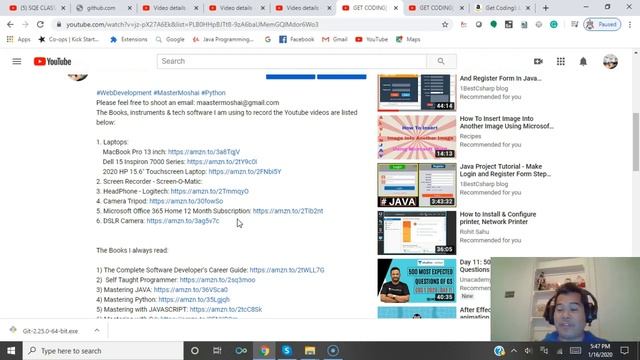
Task: Show hidden system tray icons chevron
Action: (x=514, y=351)
